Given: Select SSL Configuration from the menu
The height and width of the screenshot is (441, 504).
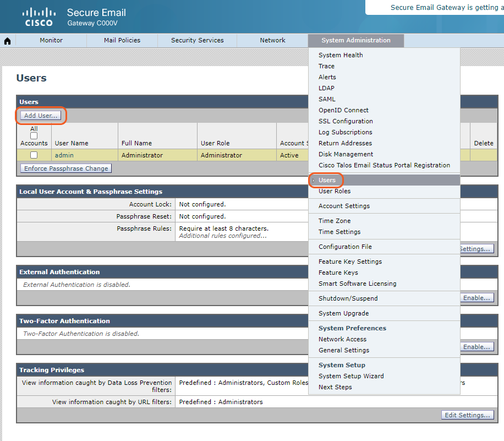Looking at the screenshot, I should (x=346, y=121).
